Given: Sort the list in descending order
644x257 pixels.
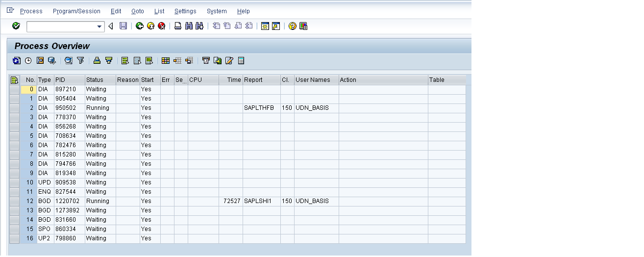Looking at the screenshot, I should click(109, 61).
